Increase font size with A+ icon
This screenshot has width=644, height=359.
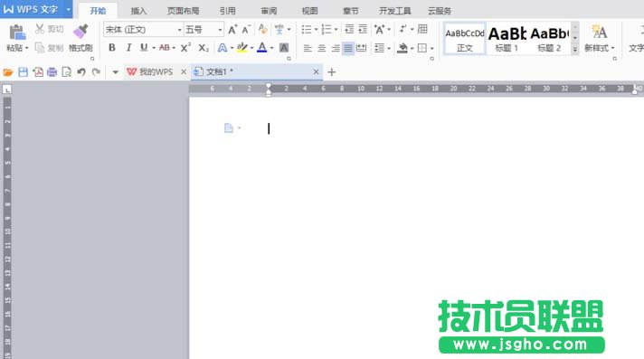click(232, 30)
